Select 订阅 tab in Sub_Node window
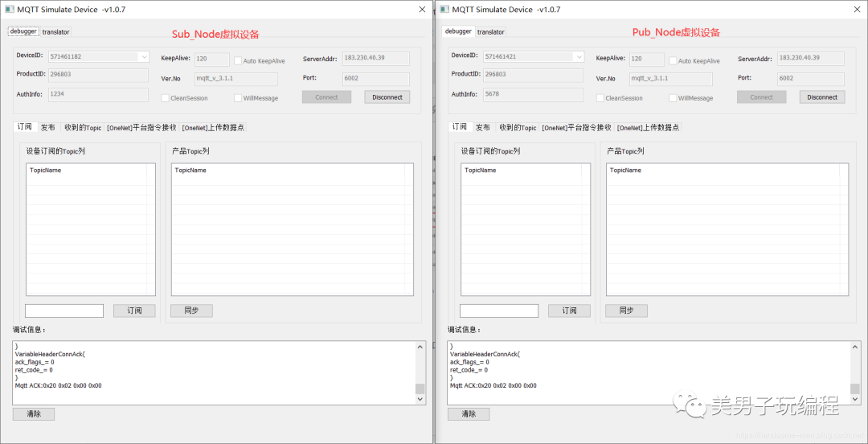This screenshot has height=444, width=868. point(25,127)
